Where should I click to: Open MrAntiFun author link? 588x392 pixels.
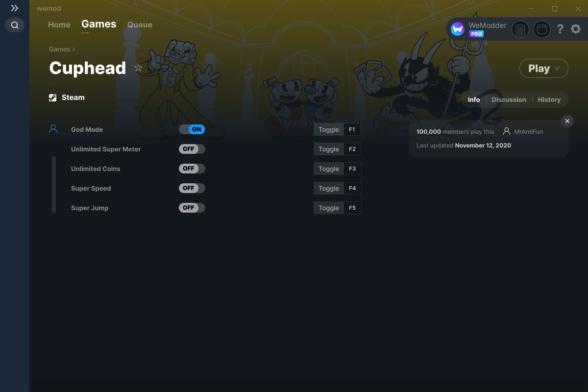coord(529,132)
